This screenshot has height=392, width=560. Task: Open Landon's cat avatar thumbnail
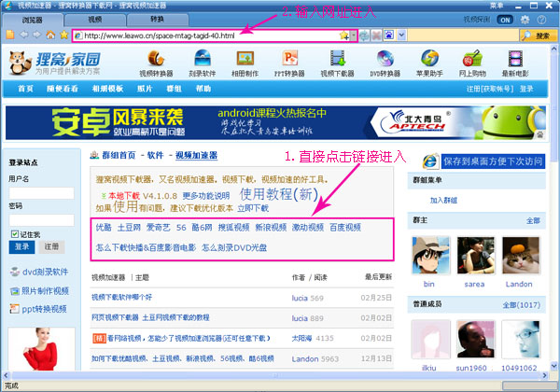(521, 255)
